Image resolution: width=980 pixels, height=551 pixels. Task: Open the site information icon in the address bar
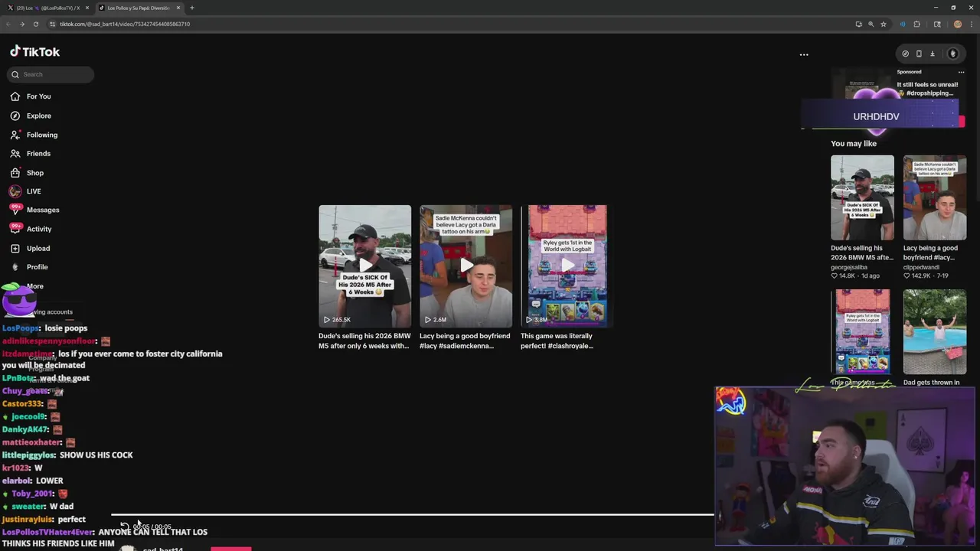pos(52,24)
